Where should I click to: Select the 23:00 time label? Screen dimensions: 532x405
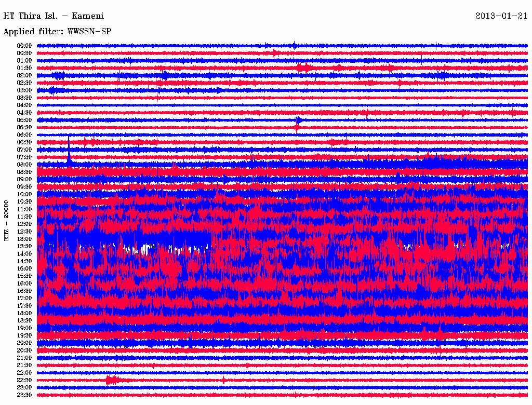pyautogui.click(x=24, y=387)
